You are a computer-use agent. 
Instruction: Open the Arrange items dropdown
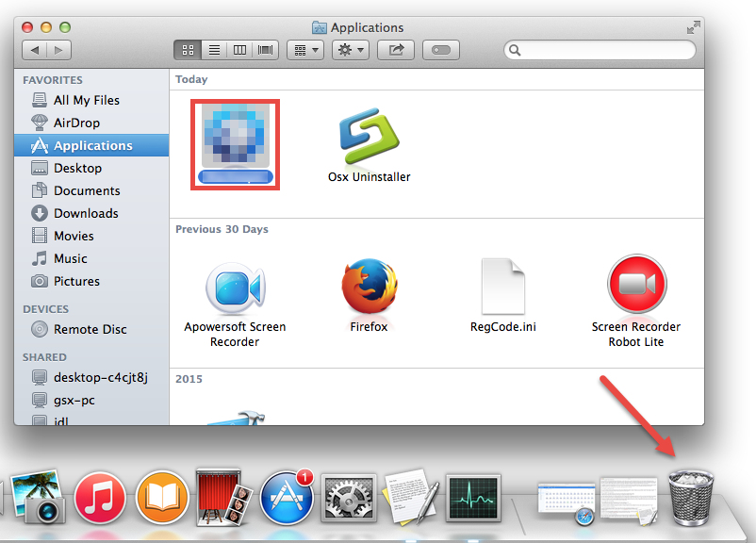click(307, 49)
